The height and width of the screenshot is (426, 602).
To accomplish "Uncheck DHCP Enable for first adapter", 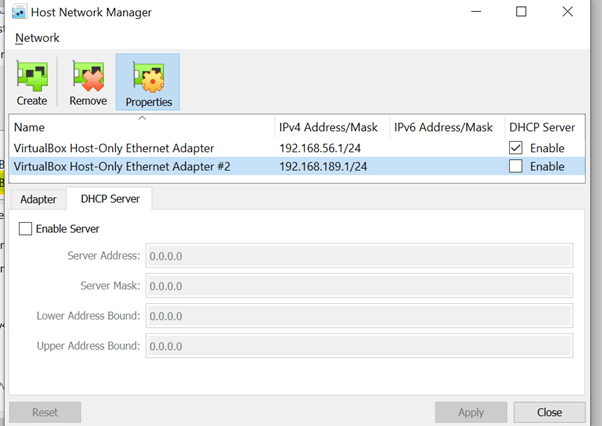I will tap(516, 148).
